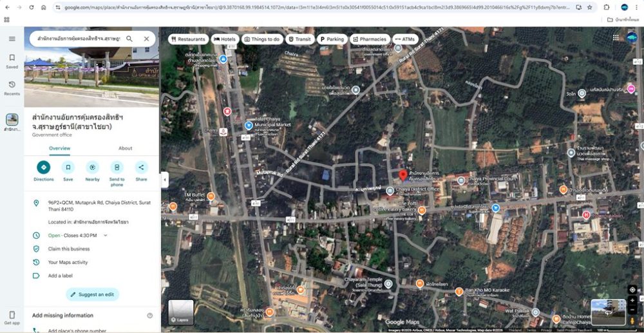The height and width of the screenshot is (333, 644).
Task: Open the Google apps grid
Action: pyautogui.click(x=615, y=38)
